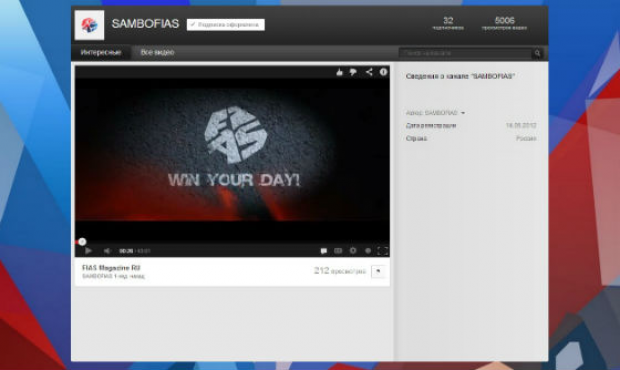Open the Все видео tab
620x370 pixels.
[x=157, y=52]
